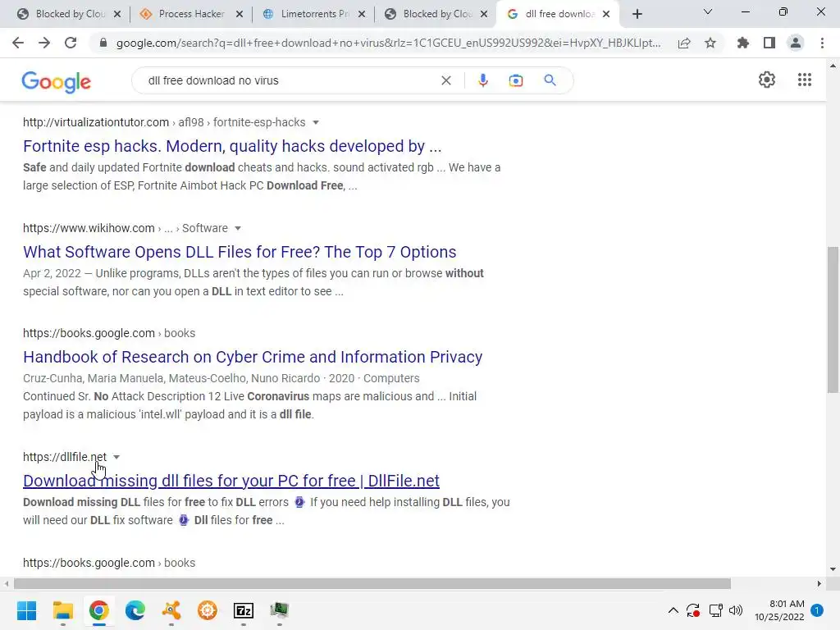Image resolution: width=840 pixels, height=630 pixels.
Task: Click the browser address bar URL
Action: coord(388,43)
